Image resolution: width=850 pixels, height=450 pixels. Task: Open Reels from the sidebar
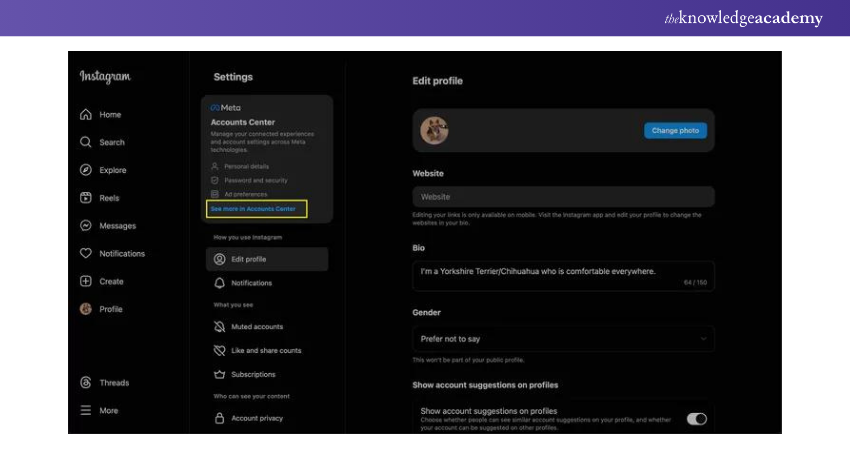coord(109,198)
